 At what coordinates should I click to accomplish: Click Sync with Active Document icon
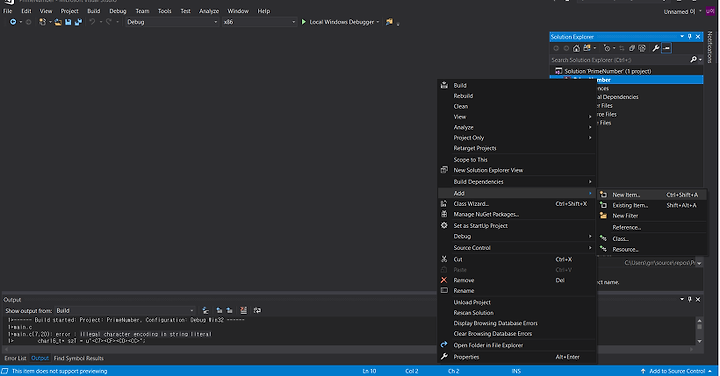pos(621,48)
